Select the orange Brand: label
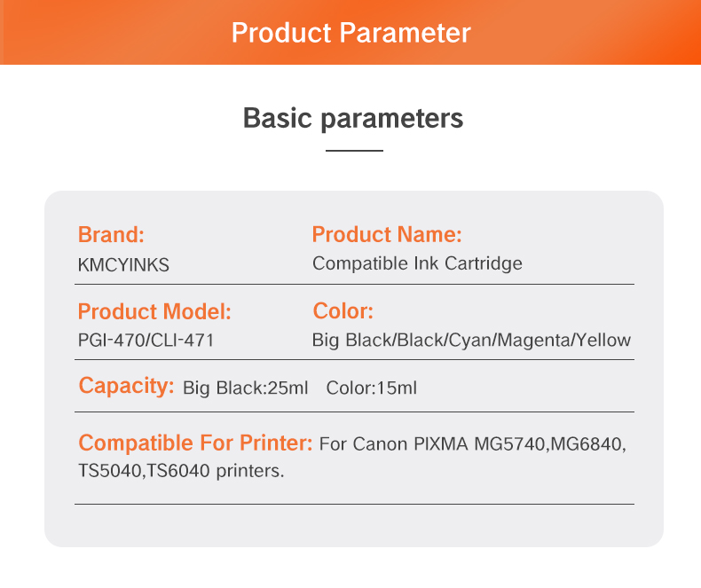This screenshot has height=588, width=701. point(111,235)
